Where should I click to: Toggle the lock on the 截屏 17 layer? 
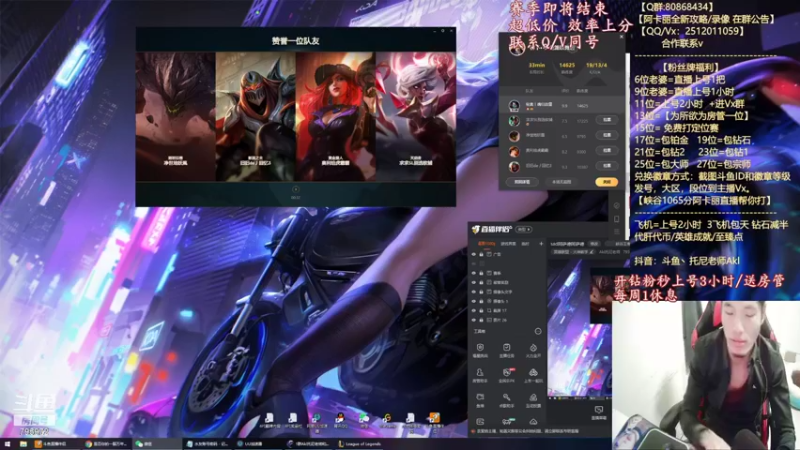click(481, 311)
